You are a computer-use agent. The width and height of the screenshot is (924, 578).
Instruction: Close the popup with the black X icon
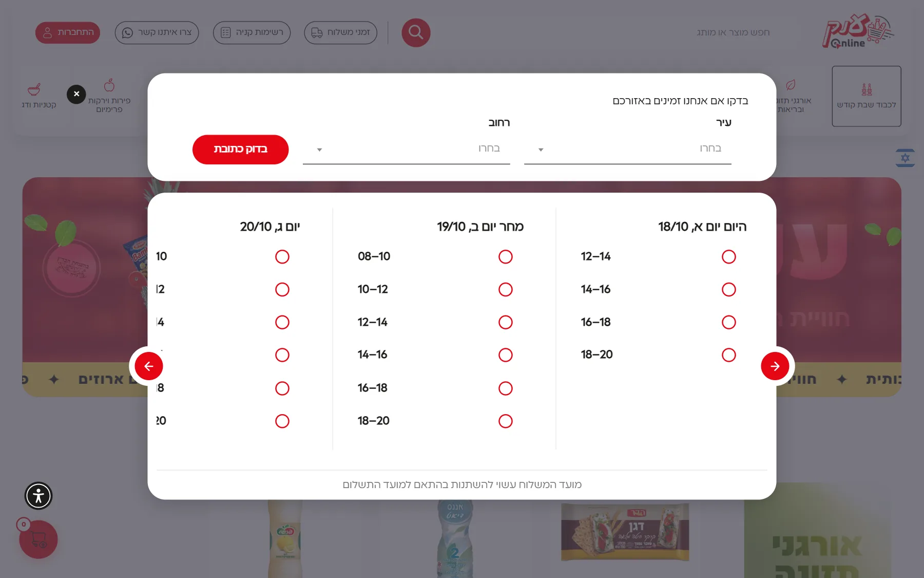76,94
